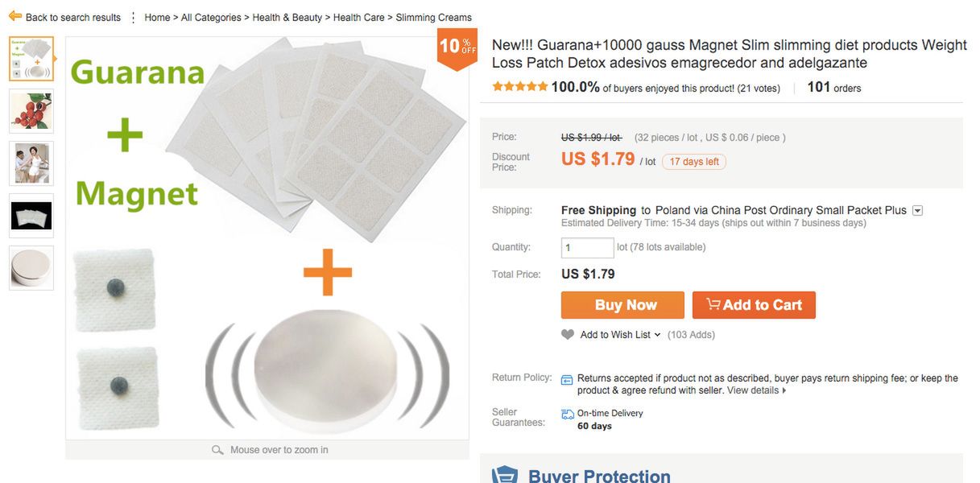The height and width of the screenshot is (483, 980).
Task: Expand return policy View details
Action: point(756,390)
